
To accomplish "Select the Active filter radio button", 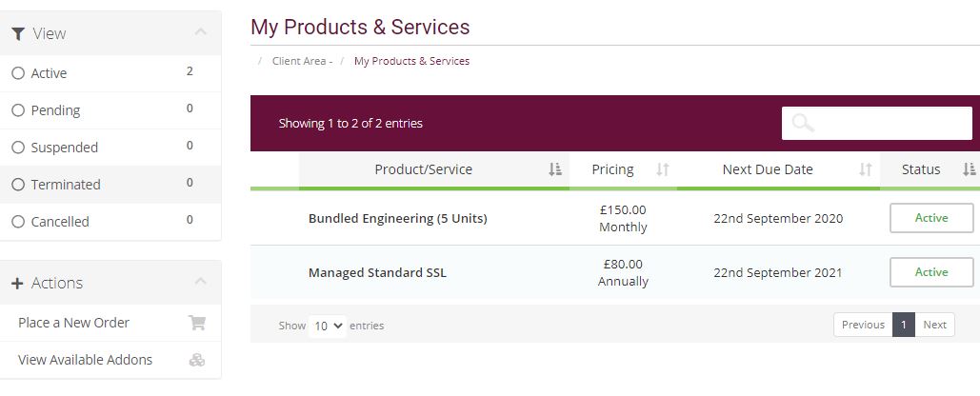I will (x=18, y=73).
